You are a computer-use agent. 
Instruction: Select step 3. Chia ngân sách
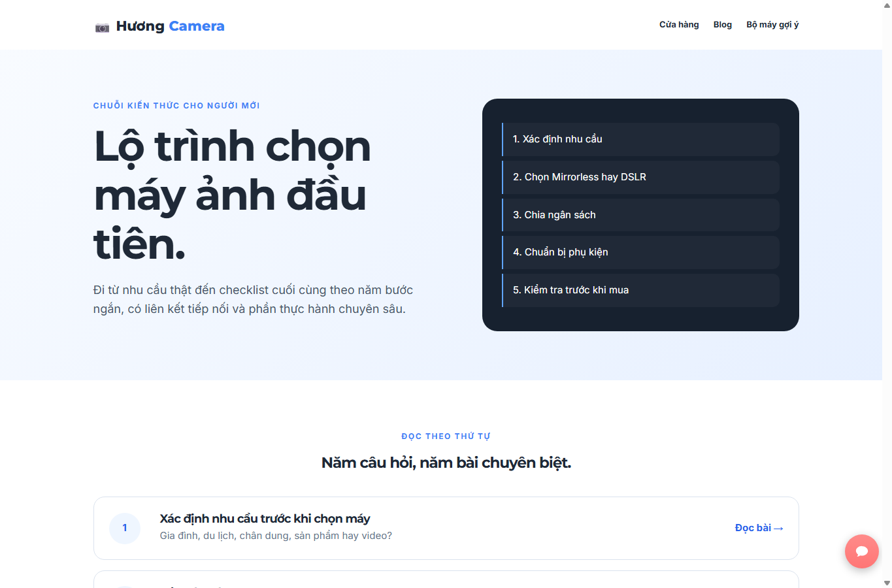click(640, 215)
